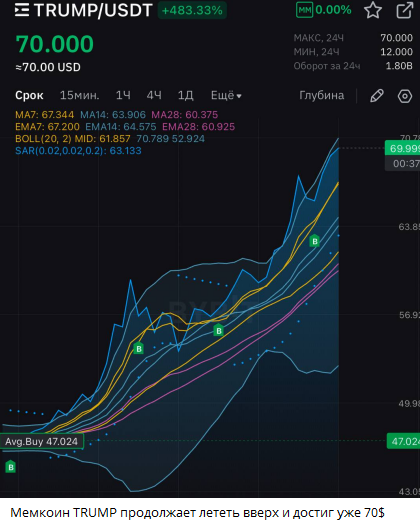Select the 4Ч timeframe

(154, 95)
